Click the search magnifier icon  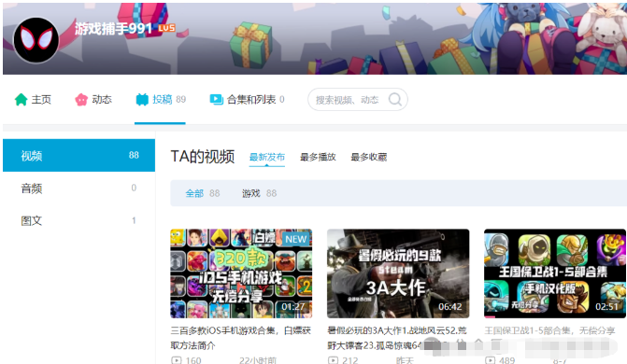point(395,99)
